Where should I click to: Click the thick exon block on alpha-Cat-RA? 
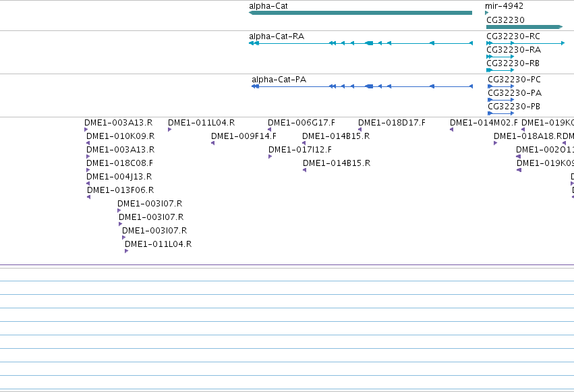[370, 43]
